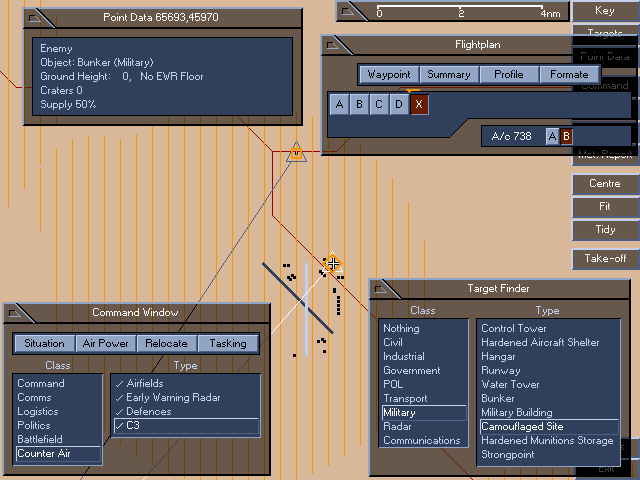Select Comms class in Command Window

(x=58, y=398)
